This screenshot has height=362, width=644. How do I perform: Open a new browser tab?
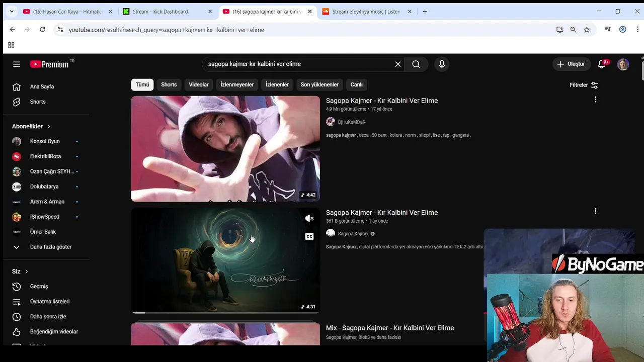pyautogui.click(x=425, y=12)
